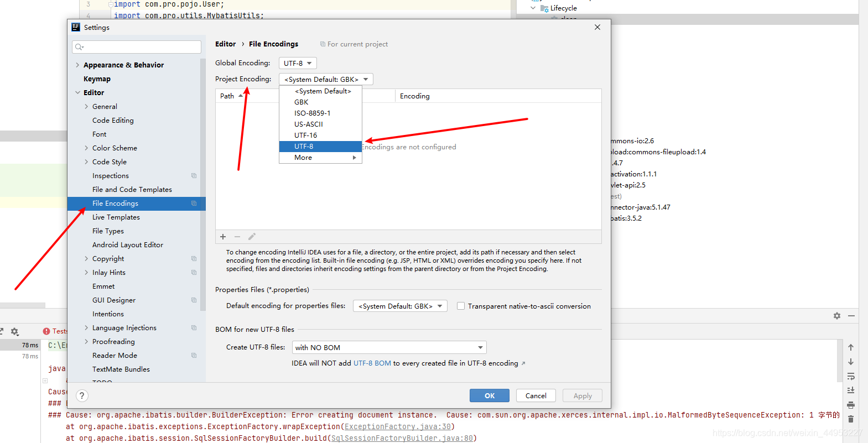Click the project-level icon next to File Encodings

point(194,204)
